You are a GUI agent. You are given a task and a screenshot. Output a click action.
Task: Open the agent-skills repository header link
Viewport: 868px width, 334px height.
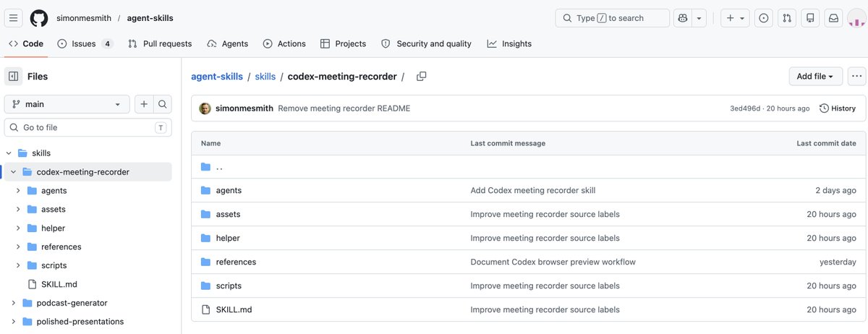coord(150,18)
